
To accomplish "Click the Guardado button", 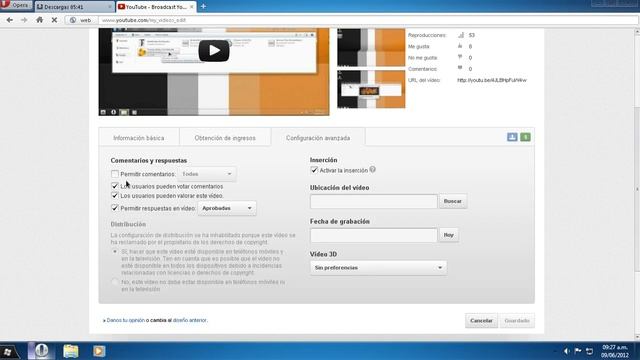I will click(x=517, y=320).
